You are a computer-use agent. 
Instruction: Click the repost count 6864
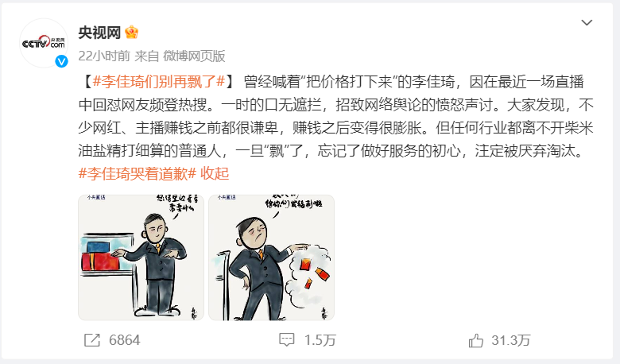[125, 340]
